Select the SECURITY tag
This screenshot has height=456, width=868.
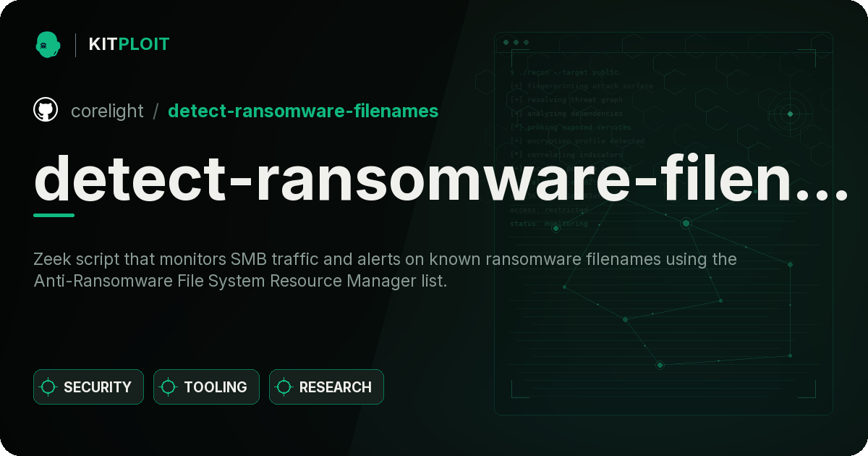click(x=88, y=387)
